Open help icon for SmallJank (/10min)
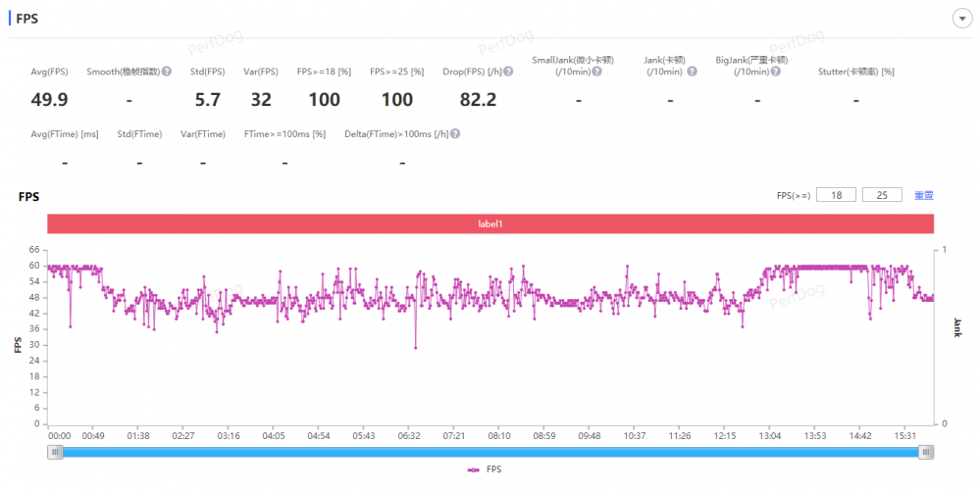The width and height of the screenshot is (980, 492). 596,72
